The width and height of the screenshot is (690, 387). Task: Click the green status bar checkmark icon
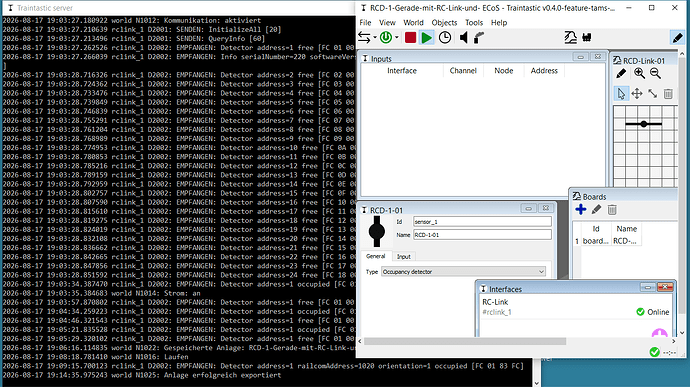[654, 352]
